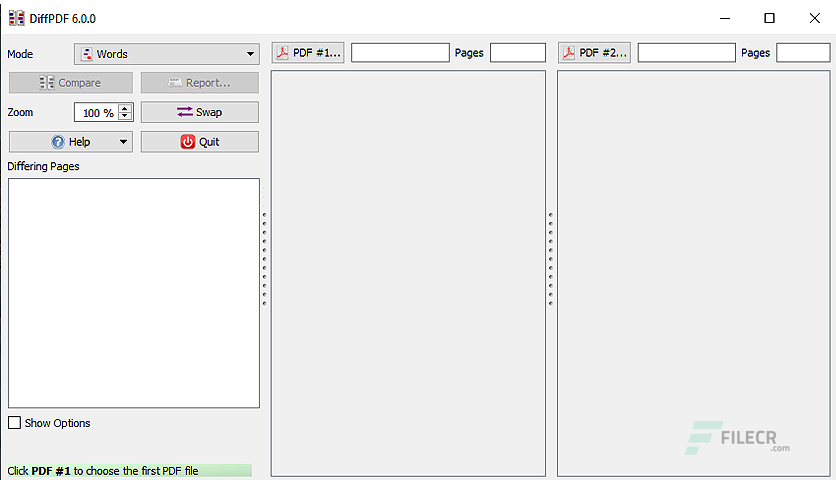Image resolution: width=836 pixels, height=484 pixels.
Task: Click the splitter handle between PDF panes
Action: coord(551,259)
